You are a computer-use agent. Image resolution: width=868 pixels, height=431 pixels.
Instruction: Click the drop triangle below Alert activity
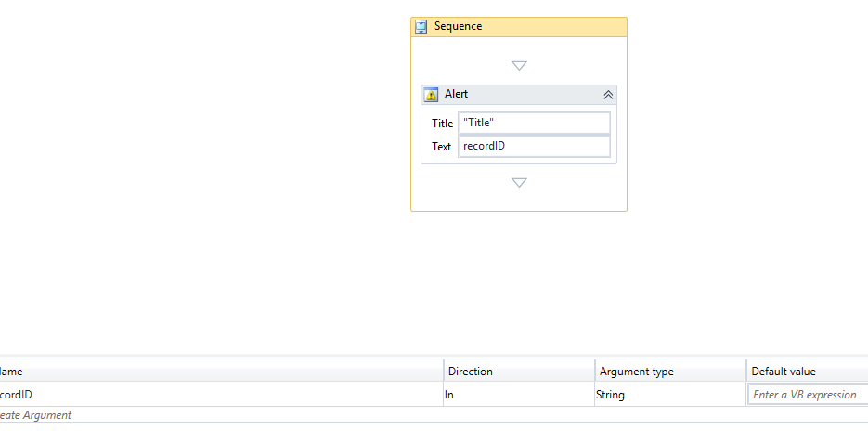[519, 182]
